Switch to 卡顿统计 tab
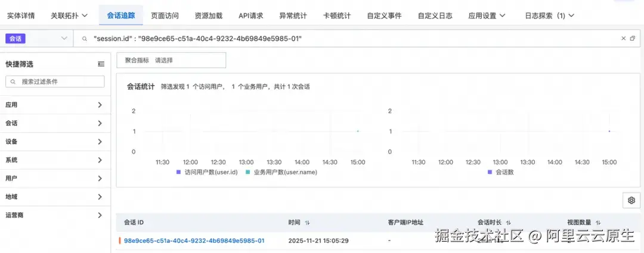 (337, 16)
